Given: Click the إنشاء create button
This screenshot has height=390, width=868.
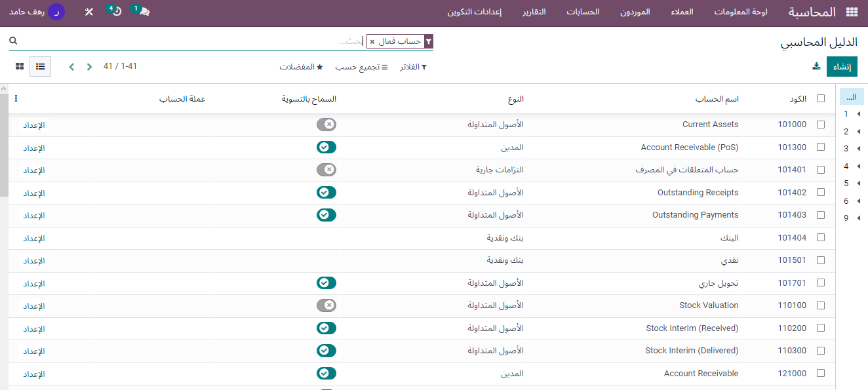Looking at the screenshot, I should (x=841, y=67).
